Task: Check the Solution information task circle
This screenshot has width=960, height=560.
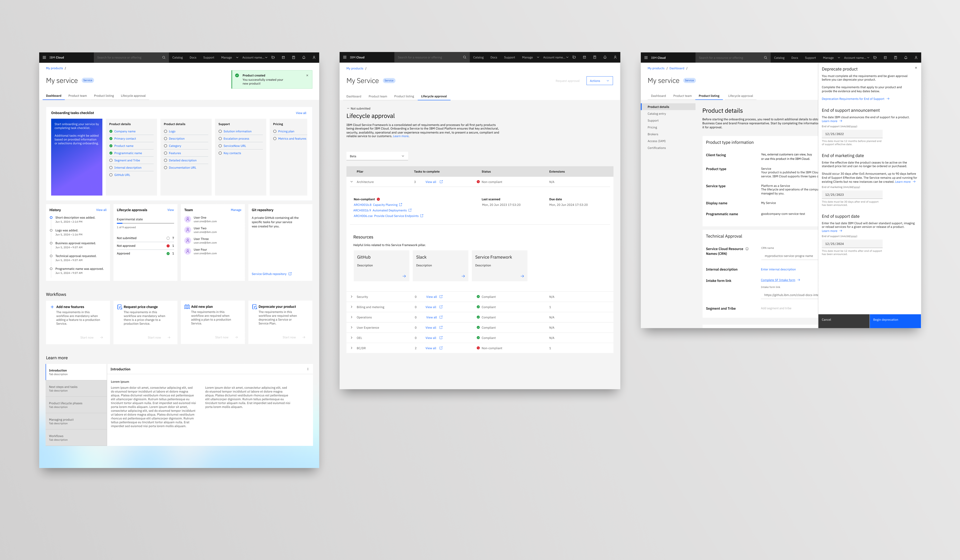Action: pyautogui.click(x=221, y=131)
